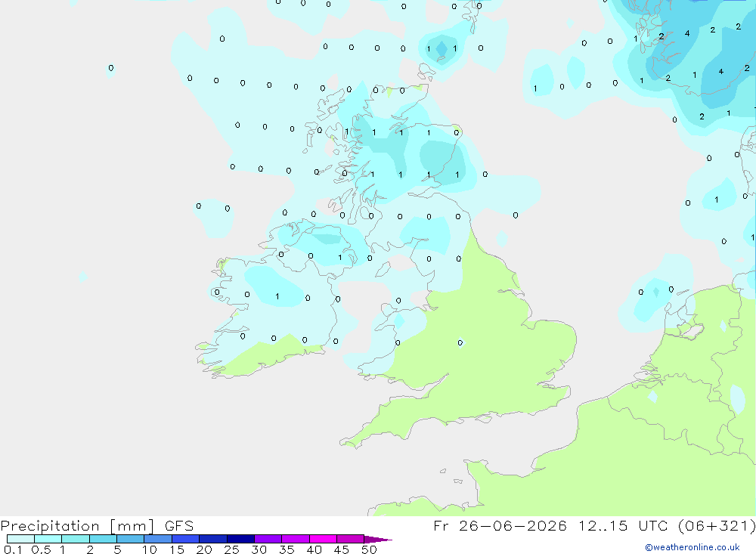The image size is (756, 554).
Task: Click the '25' legend scale label
Action: coord(231,549)
